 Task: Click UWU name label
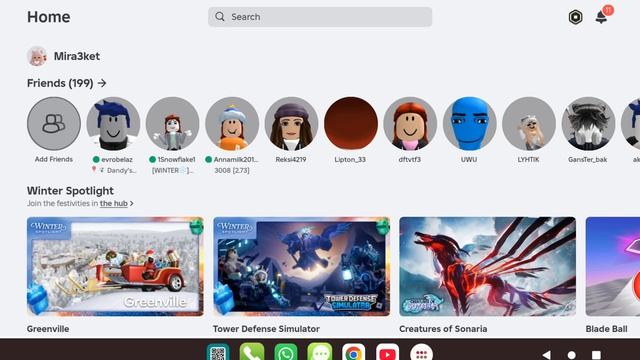(x=469, y=159)
